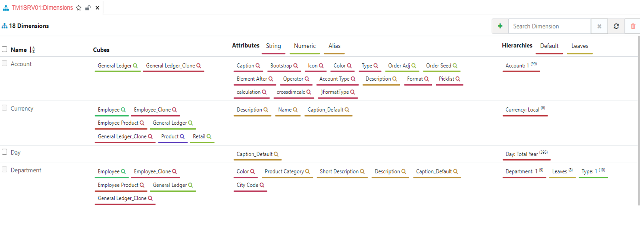Open the Department dimension
Screen dimensions: 644x228
[26, 170]
